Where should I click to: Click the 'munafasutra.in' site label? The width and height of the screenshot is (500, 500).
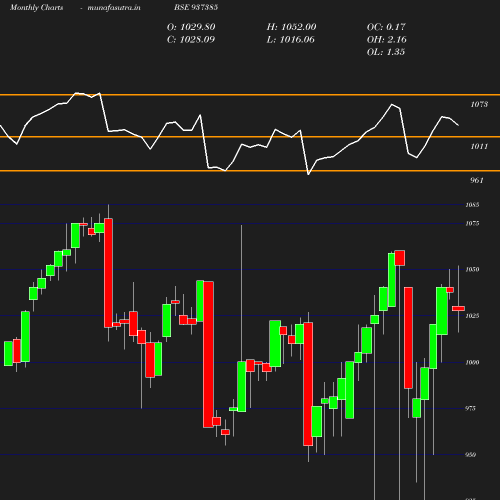[x=114, y=7]
